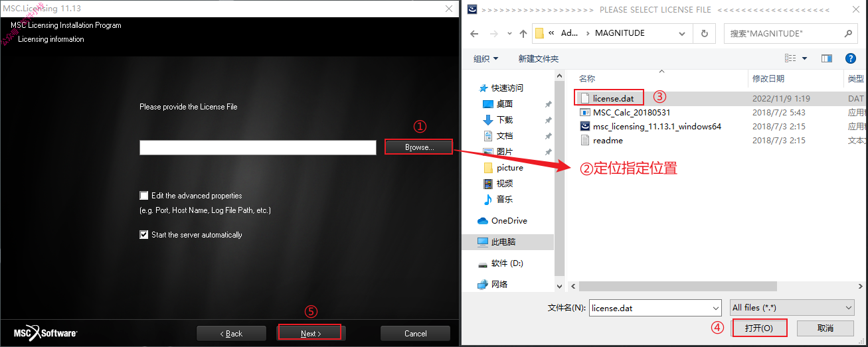The height and width of the screenshot is (347, 868).
Task: Open the picture folder in navigation pane
Action: click(510, 167)
